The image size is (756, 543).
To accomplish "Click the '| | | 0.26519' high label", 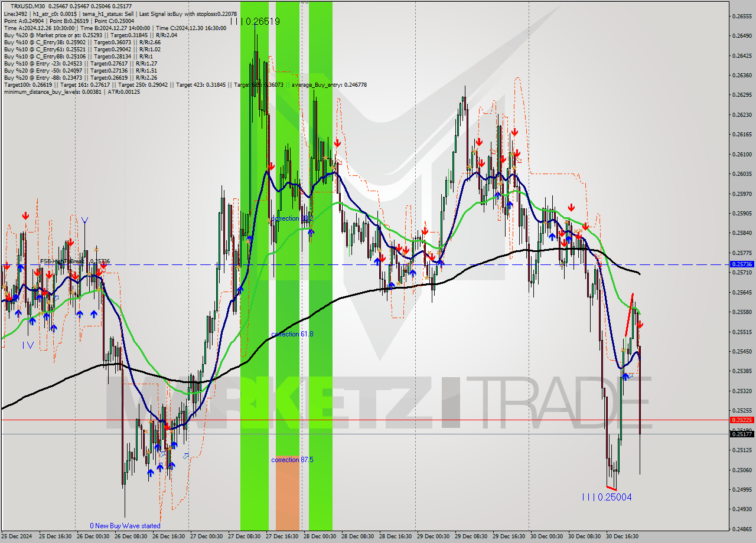I will click(x=255, y=21).
